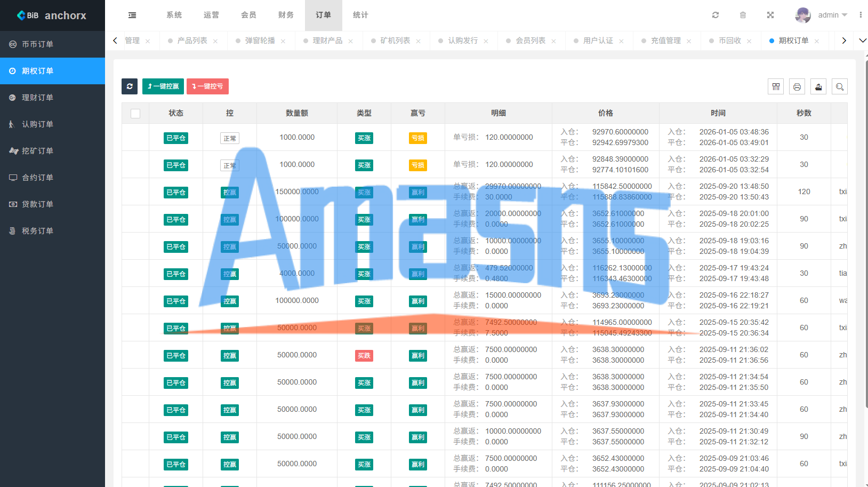Image resolution: width=868 pixels, height=487 pixels.
Task: Click 正常 control button in first row
Action: [x=230, y=138]
